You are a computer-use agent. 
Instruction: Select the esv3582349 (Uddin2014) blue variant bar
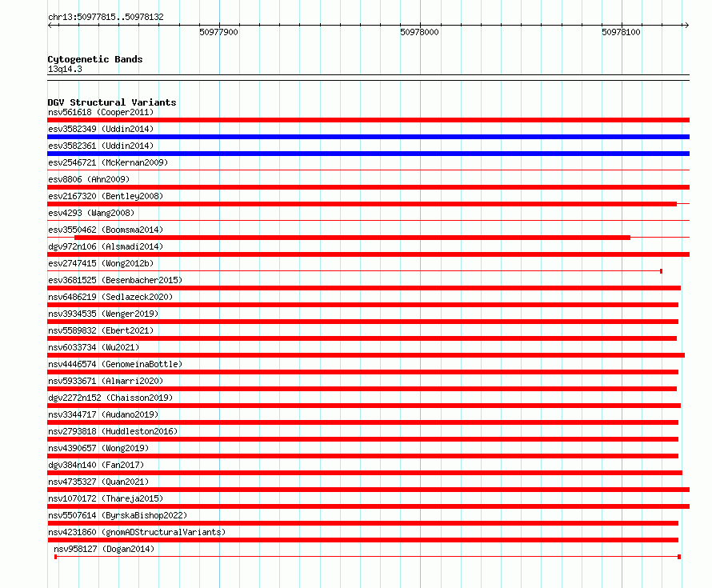[368, 137]
